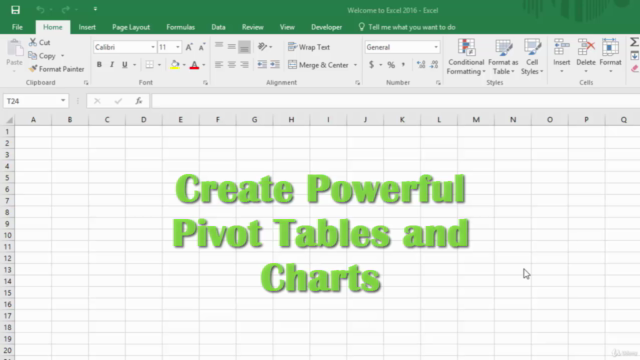Click Delete cells button

586,56
